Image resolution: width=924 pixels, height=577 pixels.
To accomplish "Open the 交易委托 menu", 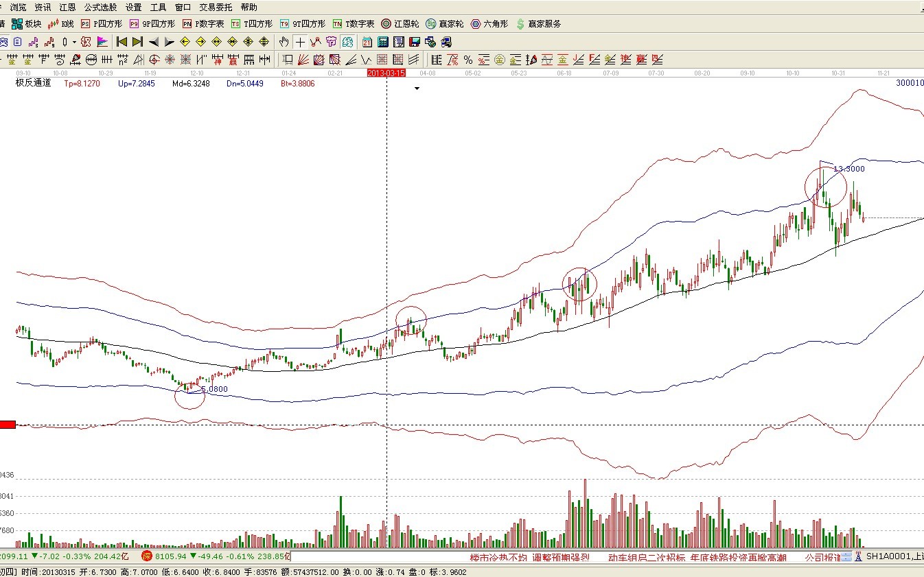I will 216,7.
